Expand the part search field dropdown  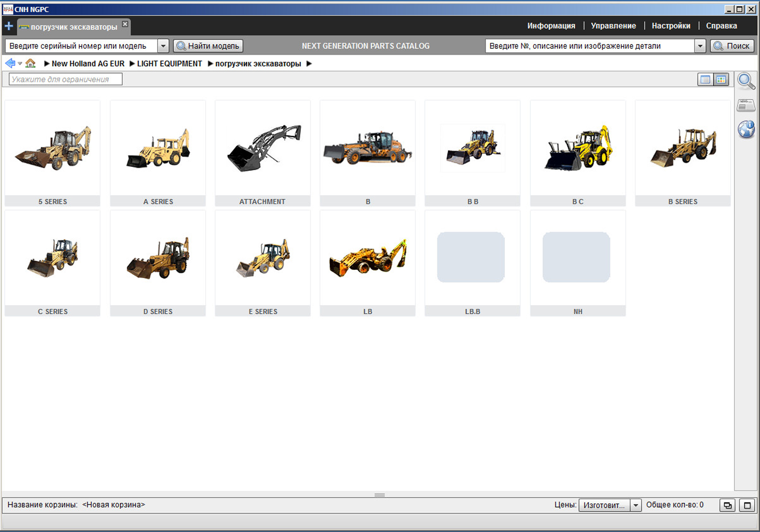pyautogui.click(x=700, y=46)
